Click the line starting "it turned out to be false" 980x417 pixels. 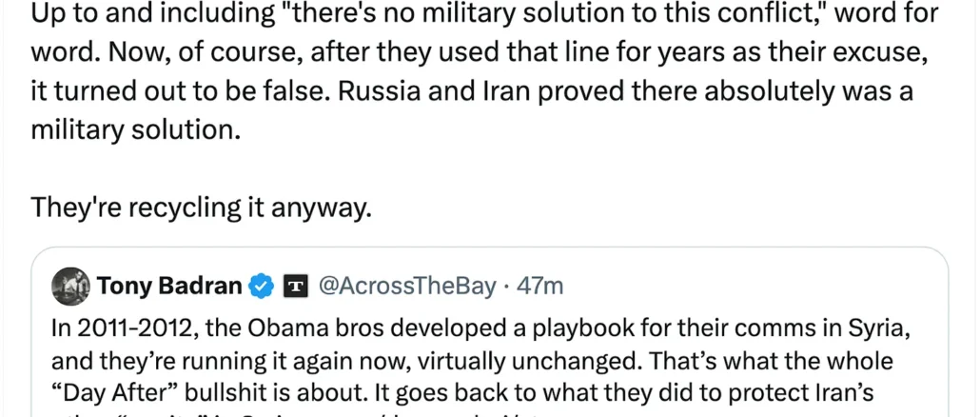[x=471, y=91]
